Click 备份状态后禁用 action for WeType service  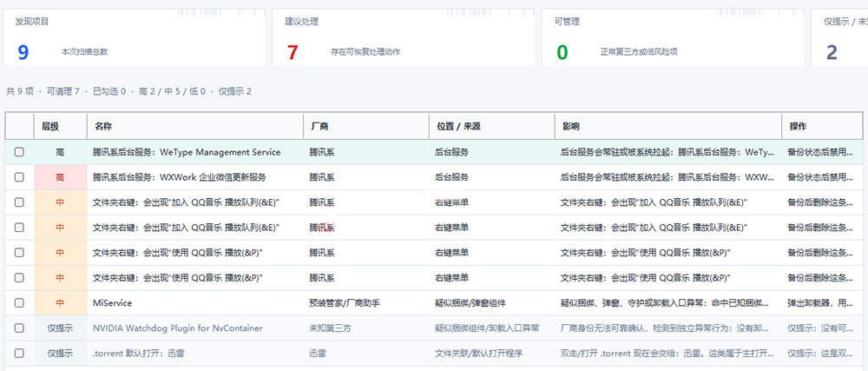[x=820, y=152]
